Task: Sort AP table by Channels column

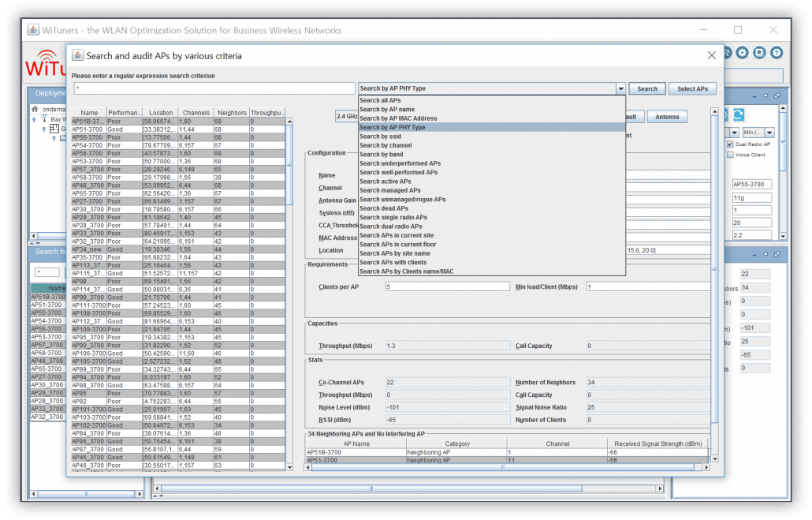Action: (196, 113)
